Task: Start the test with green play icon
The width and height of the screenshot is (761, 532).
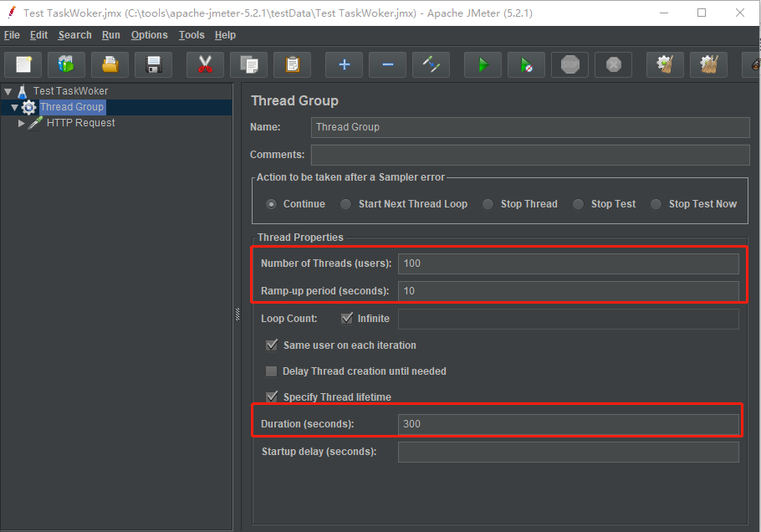Action: pos(483,64)
